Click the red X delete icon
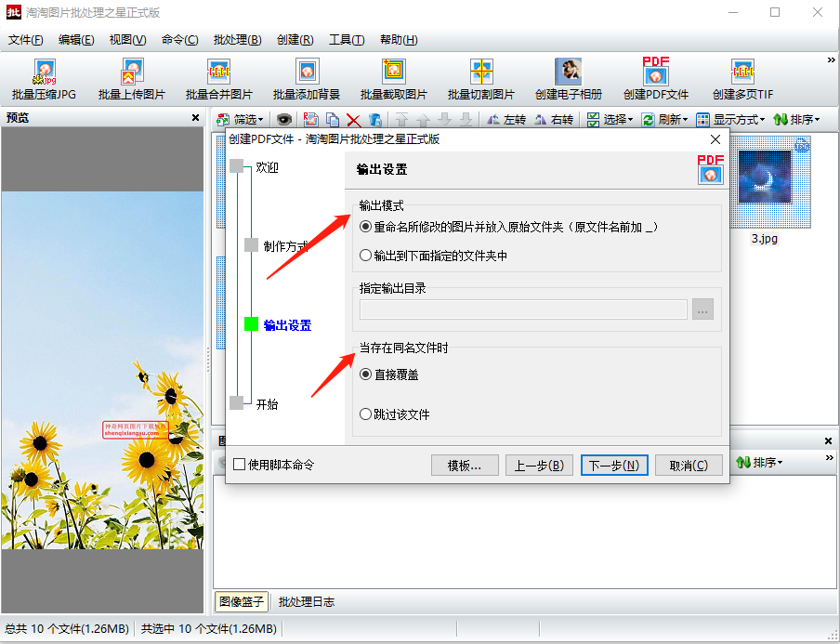 pyautogui.click(x=353, y=120)
